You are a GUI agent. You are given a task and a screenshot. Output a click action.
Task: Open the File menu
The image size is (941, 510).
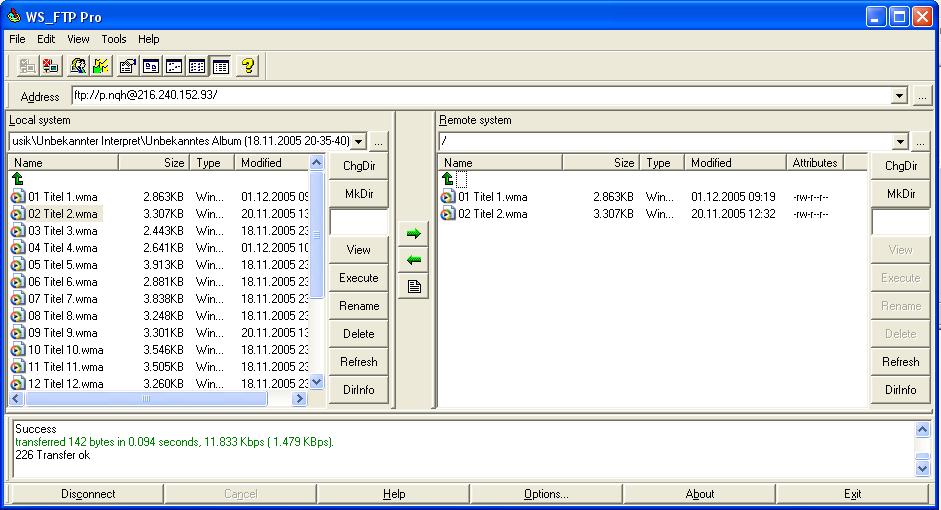click(x=17, y=39)
